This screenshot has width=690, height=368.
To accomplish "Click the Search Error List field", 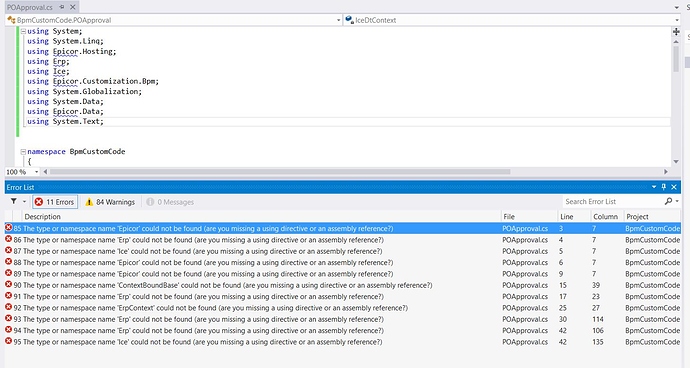I will point(613,202).
